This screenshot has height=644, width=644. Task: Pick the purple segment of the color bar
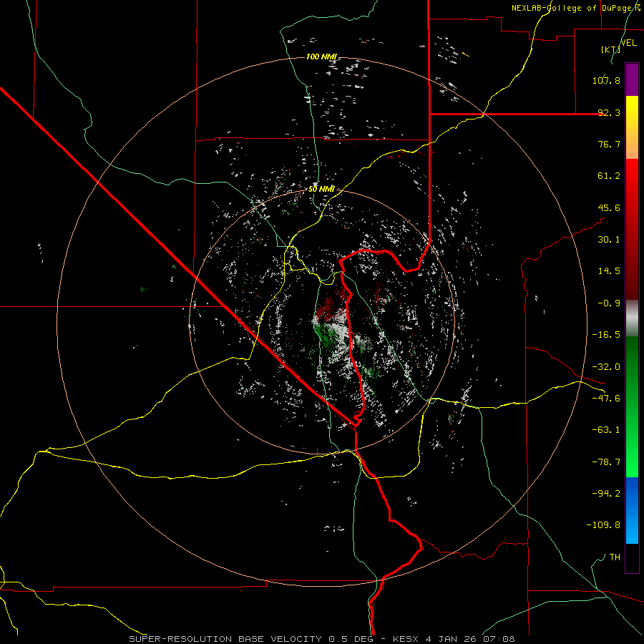click(x=632, y=79)
